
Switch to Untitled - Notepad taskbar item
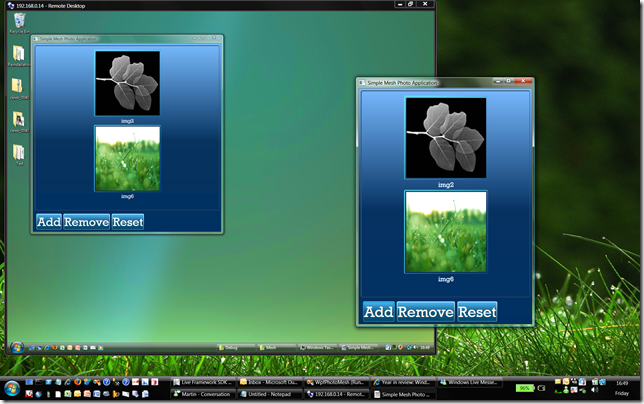point(270,394)
